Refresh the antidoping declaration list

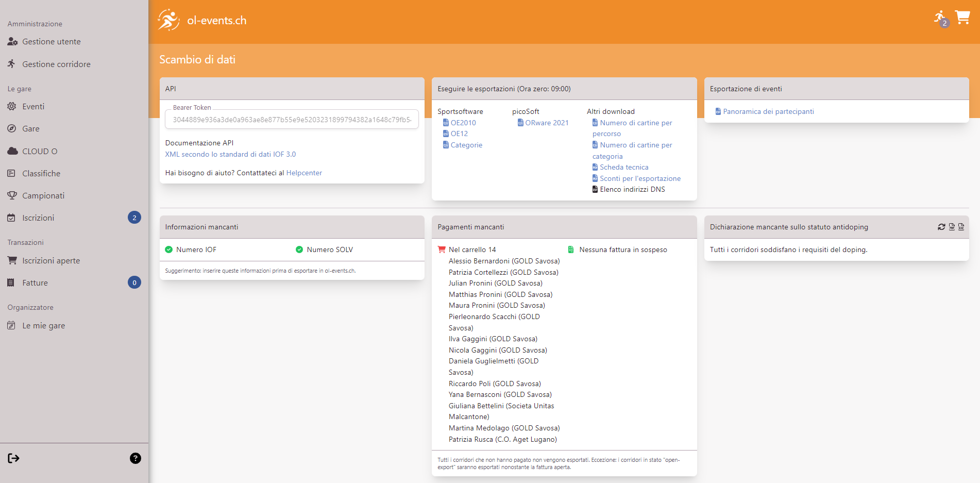[x=941, y=227]
